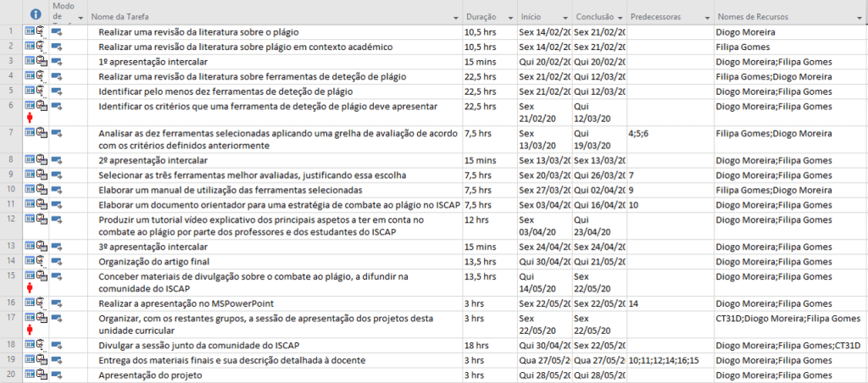Open the Modo de Tarefa header dropdown

click(80, 17)
